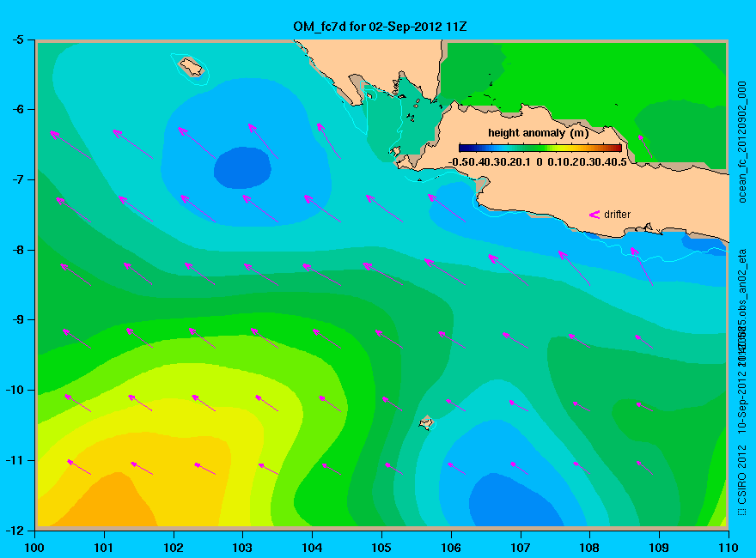Click the y-axis tick label -8
This screenshot has height=558, width=756.
[x=18, y=250]
